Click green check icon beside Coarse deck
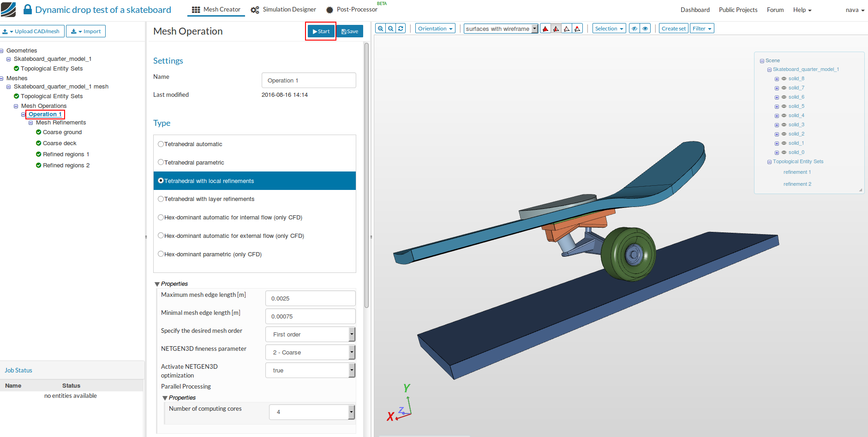This screenshot has height=437, width=868. (39, 143)
